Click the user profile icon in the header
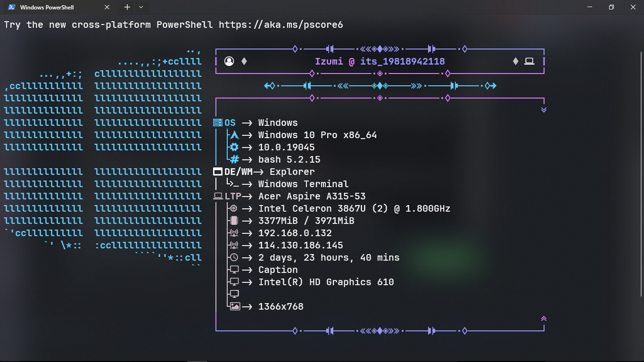The height and width of the screenshot is (362, 644). point(230,61)
